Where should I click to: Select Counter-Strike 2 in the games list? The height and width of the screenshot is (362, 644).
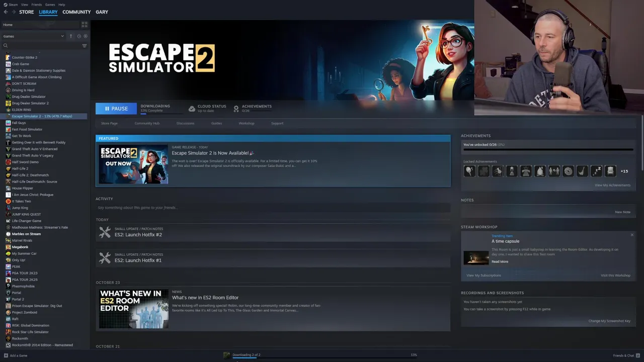pos(25,57)
